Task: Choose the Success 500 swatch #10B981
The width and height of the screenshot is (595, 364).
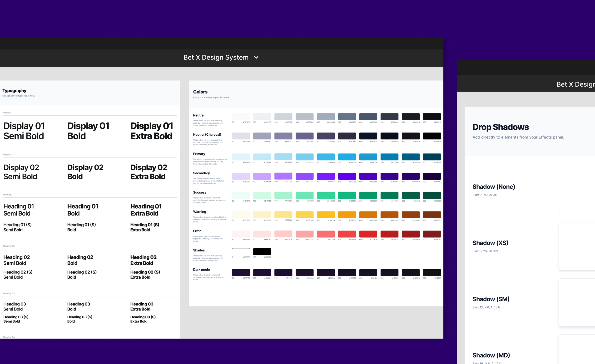Action: pos(347,196)
